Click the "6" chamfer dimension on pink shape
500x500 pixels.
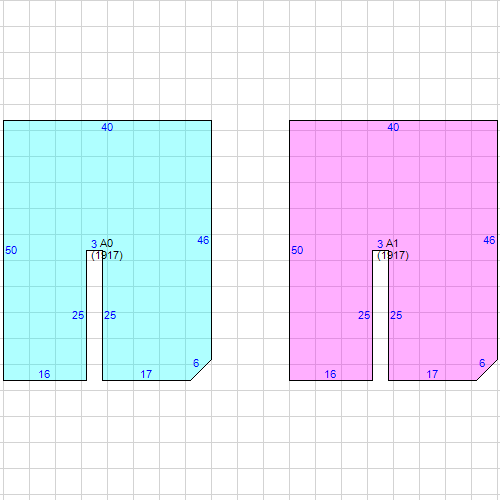point(482,363)
